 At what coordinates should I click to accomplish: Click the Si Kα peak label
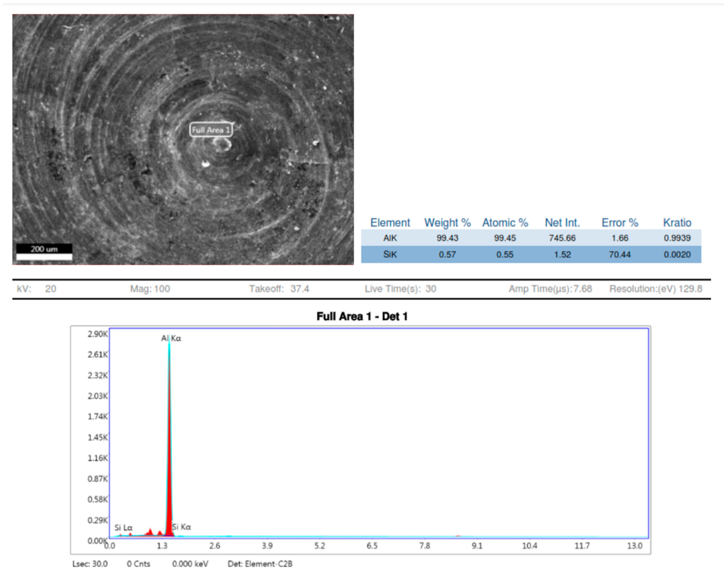(182, 527)
